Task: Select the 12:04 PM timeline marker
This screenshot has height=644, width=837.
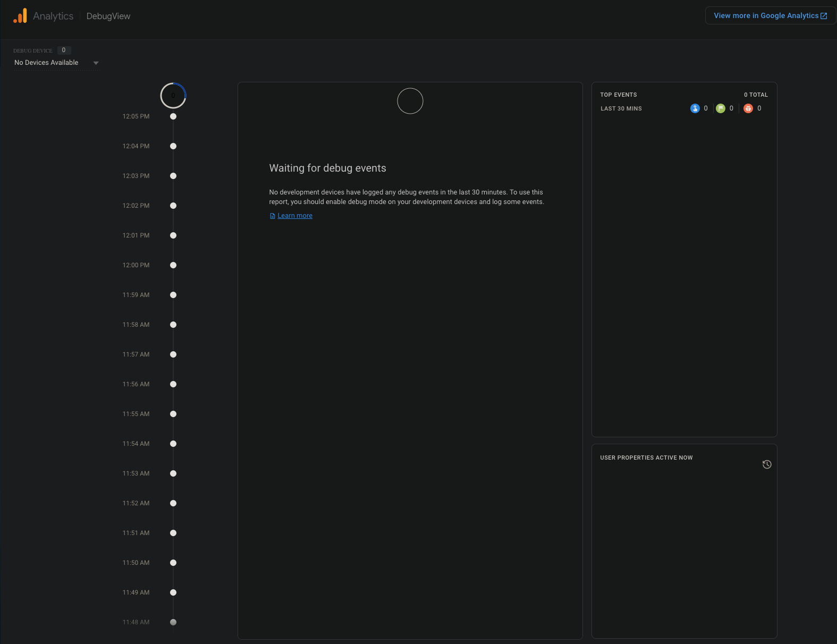Action: pyautogui.click(x=173, y=146)
